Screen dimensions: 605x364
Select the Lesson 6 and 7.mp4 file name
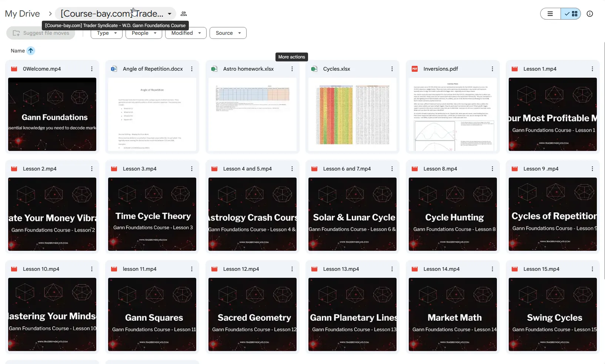pyautogui.click(x=347, y=169)
